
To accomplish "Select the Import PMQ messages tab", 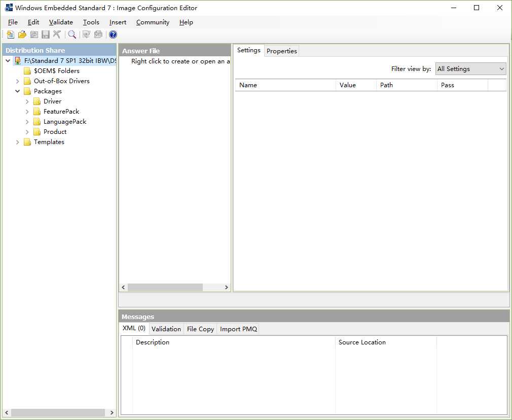I will [238, 329].
